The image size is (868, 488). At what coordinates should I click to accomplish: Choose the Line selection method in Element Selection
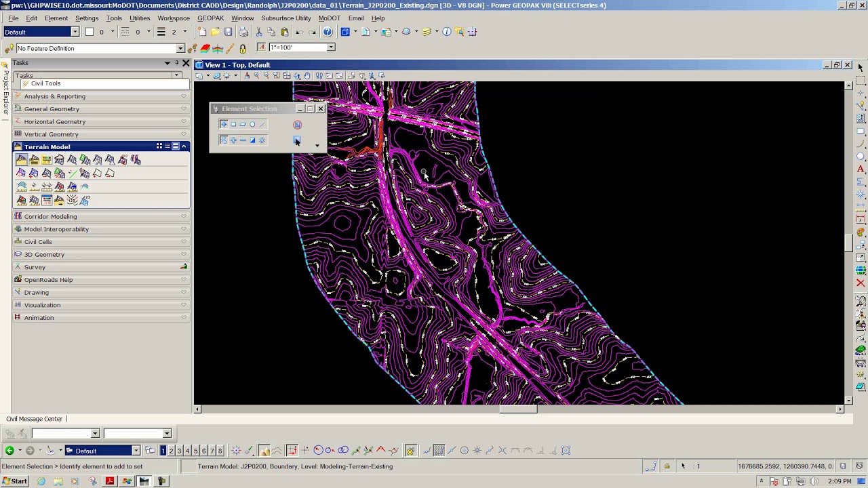262,124
